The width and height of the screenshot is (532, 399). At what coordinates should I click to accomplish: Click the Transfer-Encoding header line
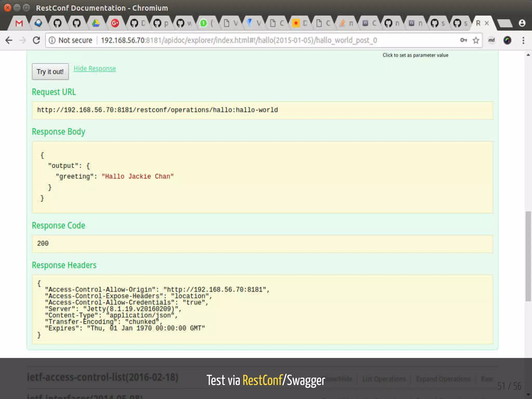click(x=104, y=322)
